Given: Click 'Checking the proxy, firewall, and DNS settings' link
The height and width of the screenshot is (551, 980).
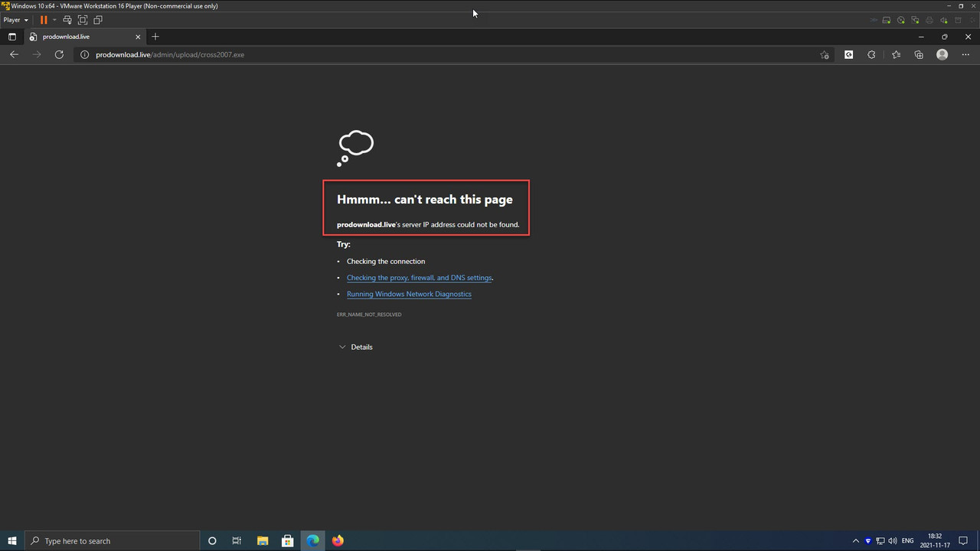Looking at the screenshot, I should 419,278.
